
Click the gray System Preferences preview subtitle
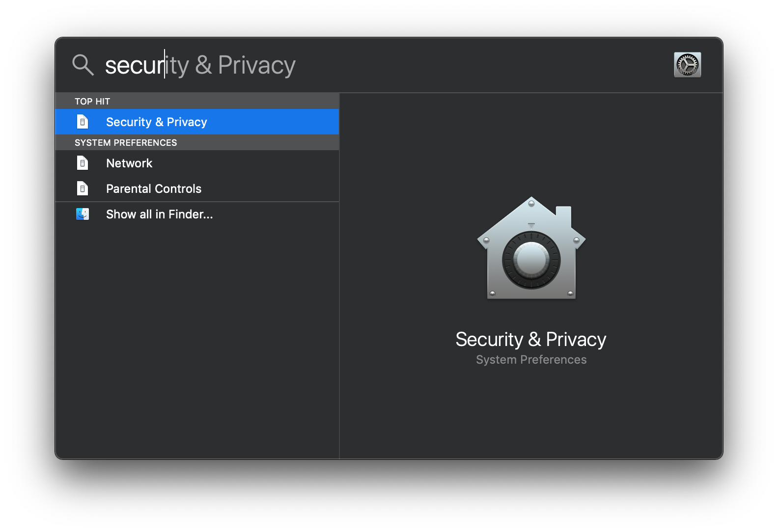click(x=531, y=360)
